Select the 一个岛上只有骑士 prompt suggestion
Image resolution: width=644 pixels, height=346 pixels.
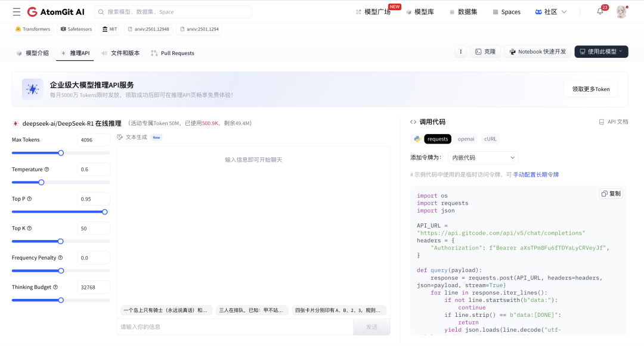click(166, 310)
